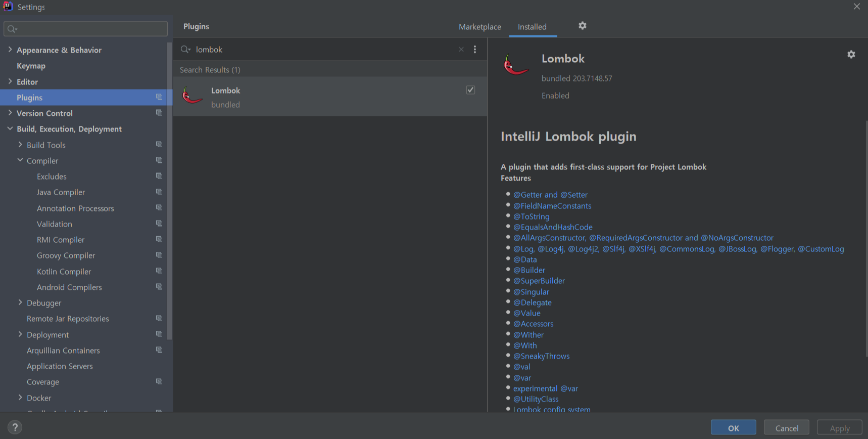This screenshot has width=868, height=439.
Task: Click project-level icon next to Arquillian Containers
Action: [x=159, y=350]
